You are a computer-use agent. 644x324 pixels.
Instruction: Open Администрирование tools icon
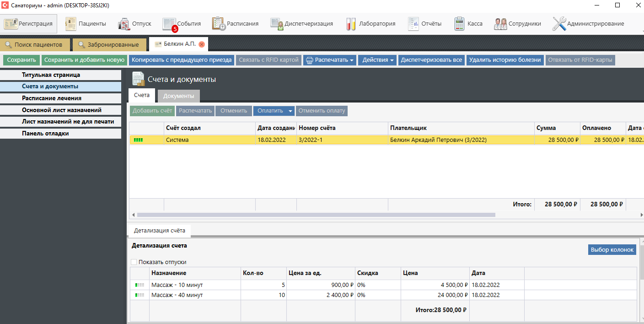pyautogui.click(x=559, y=24)
